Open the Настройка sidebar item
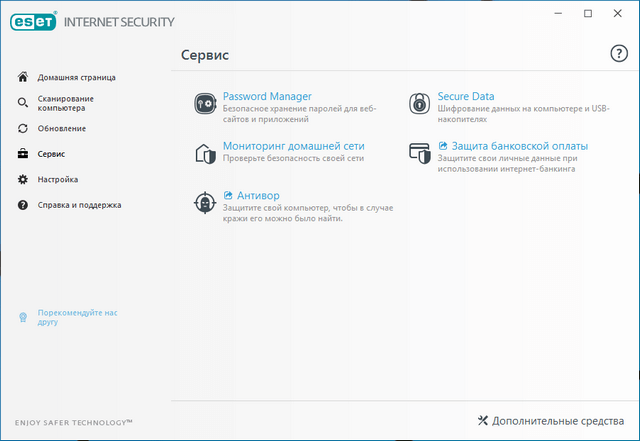 (x=58, y=180)
